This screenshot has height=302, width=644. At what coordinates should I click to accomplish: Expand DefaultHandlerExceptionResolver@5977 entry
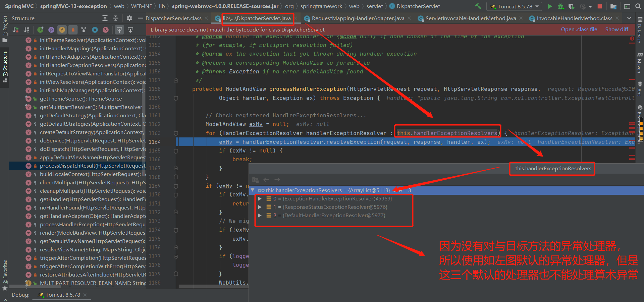260,215
